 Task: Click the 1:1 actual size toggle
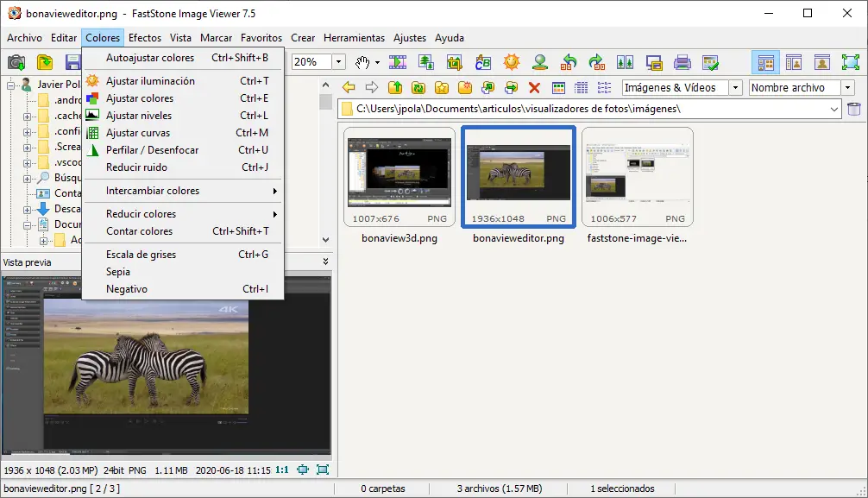(x=282, y=470)
